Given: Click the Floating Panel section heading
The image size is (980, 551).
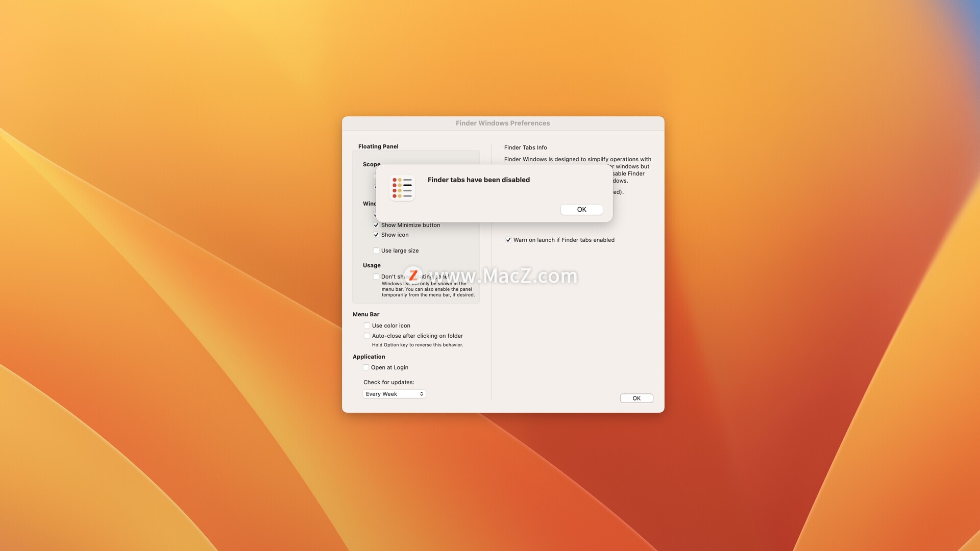Looking at the screenshot, I should 378,146.
